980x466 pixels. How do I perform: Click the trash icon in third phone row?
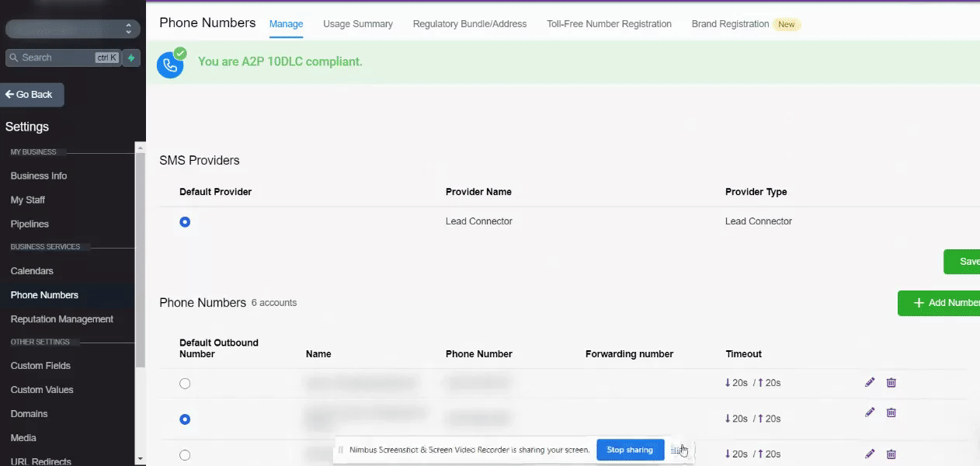click(x=891, y=454)
